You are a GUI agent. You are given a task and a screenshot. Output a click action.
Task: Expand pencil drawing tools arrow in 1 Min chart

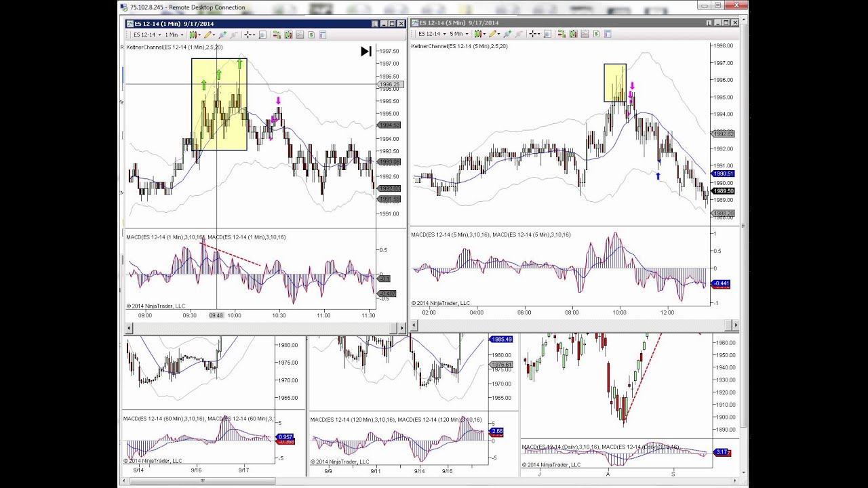coord(214,35)
